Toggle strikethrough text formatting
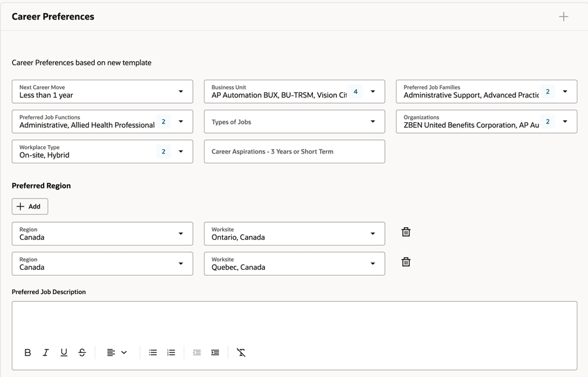The height and width of the screenshot is (377, 588). [x=82, y=353]
